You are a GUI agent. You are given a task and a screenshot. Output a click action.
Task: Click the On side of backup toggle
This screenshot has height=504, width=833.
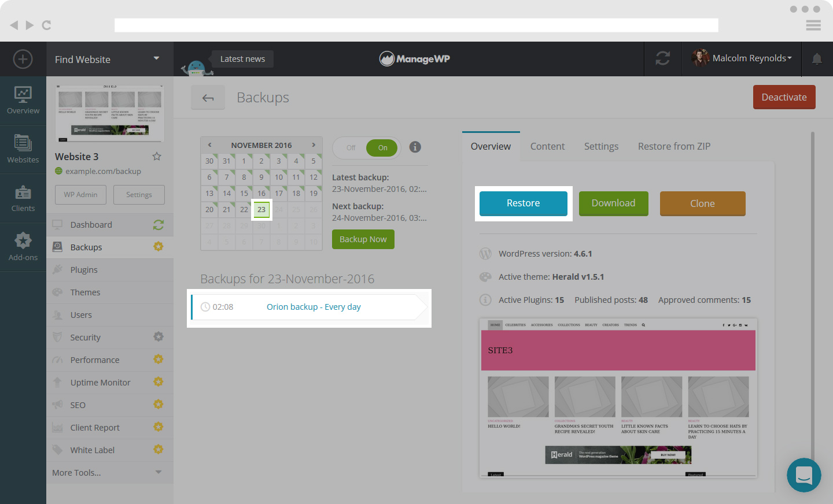point(382,148)
